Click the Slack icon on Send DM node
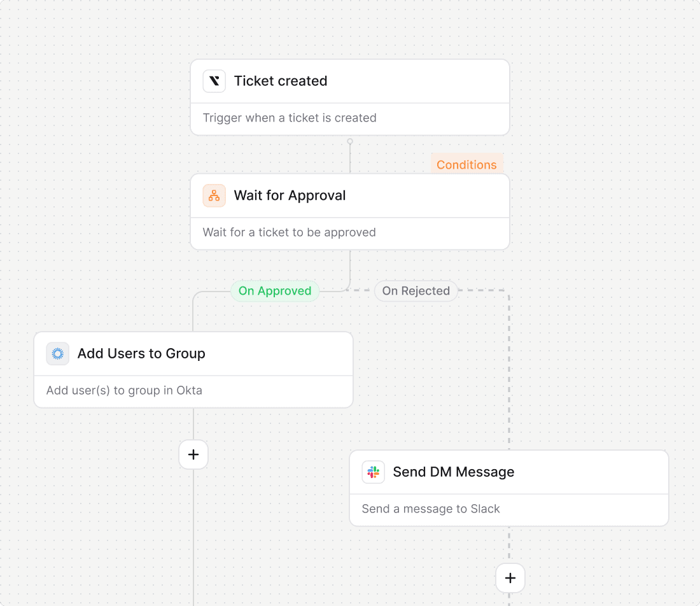Image resolution: width=700 pixels, height=606 pixels. click(374, 472)
